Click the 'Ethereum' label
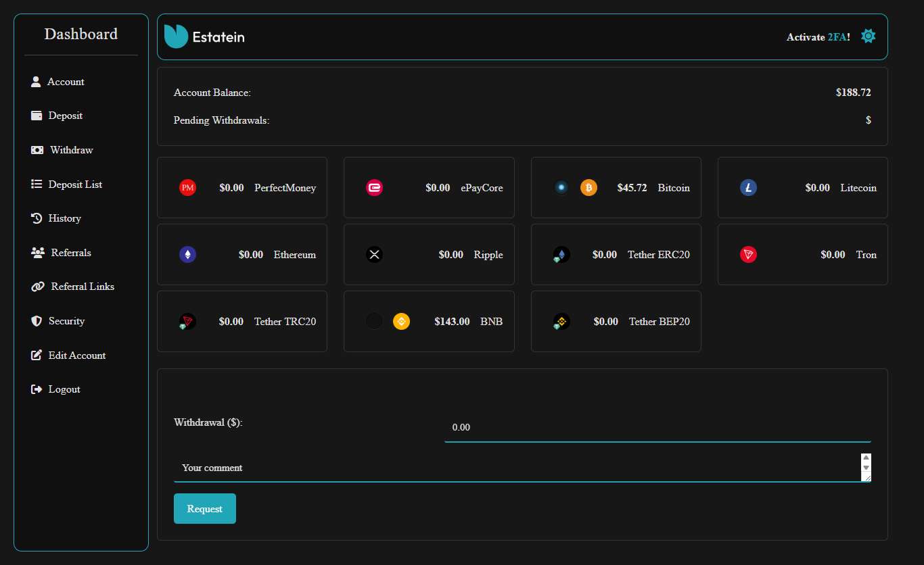The height and width of the screenshot is (565, 924). tap(295, 255)
